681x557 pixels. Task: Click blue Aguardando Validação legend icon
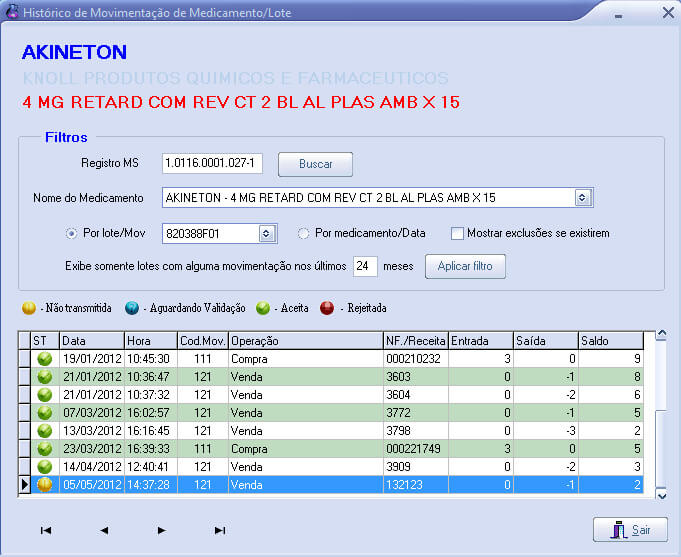[132, 308]
